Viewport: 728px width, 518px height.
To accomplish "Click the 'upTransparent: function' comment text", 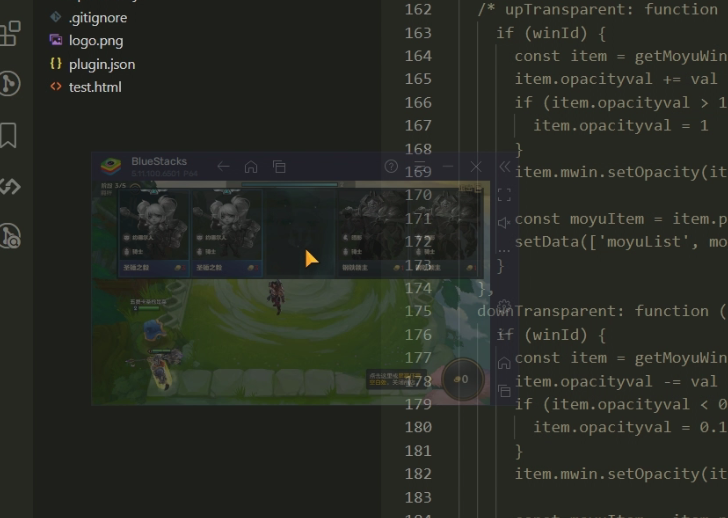I will click(x=611, y=9).
